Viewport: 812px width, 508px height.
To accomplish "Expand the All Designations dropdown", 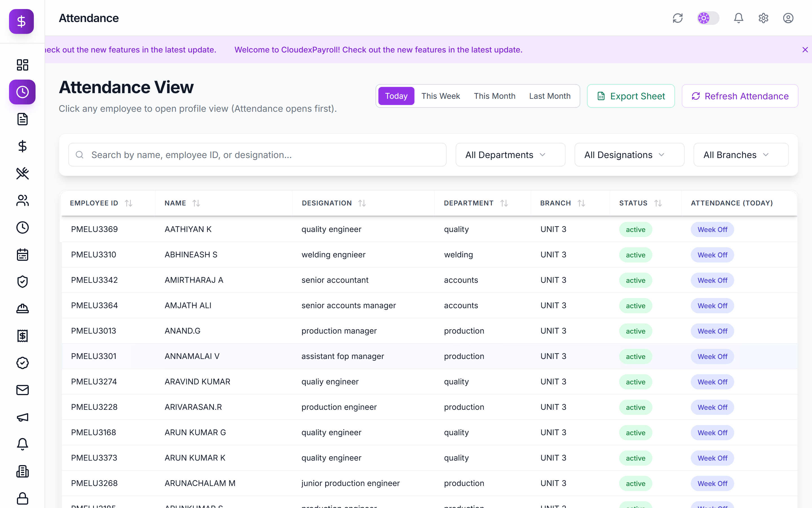I will point(629,155).
